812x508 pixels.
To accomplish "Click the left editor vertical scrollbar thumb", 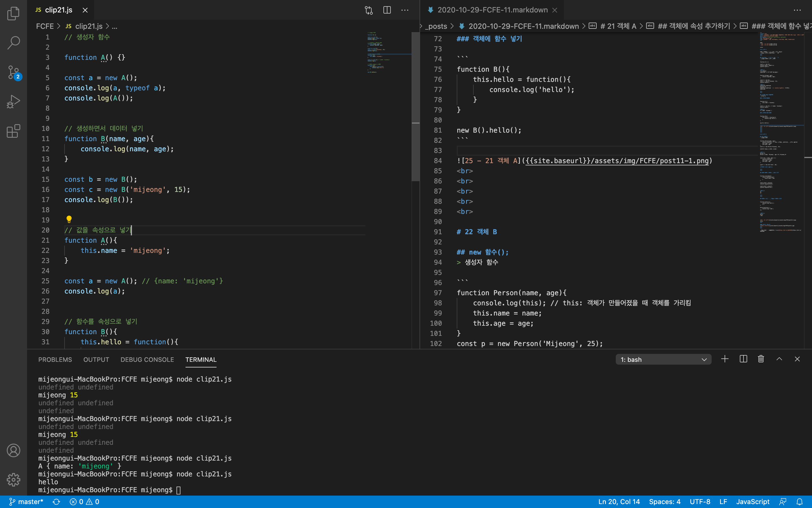I will 415,107.
